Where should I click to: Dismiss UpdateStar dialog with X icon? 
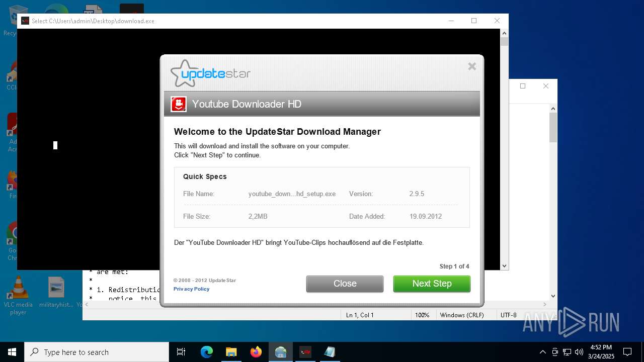(x=472, y=66)
